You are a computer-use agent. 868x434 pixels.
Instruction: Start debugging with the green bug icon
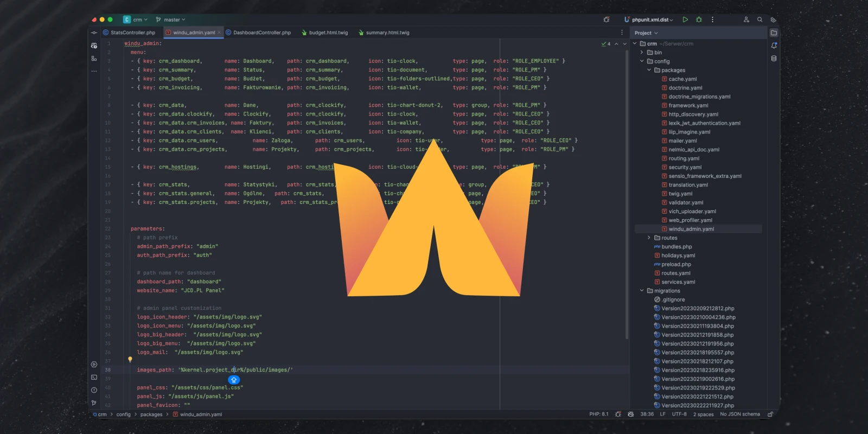(x=699, y=20)
